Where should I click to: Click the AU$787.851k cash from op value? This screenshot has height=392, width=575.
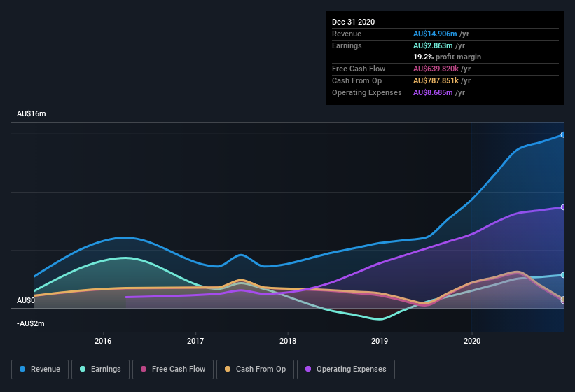436,80
